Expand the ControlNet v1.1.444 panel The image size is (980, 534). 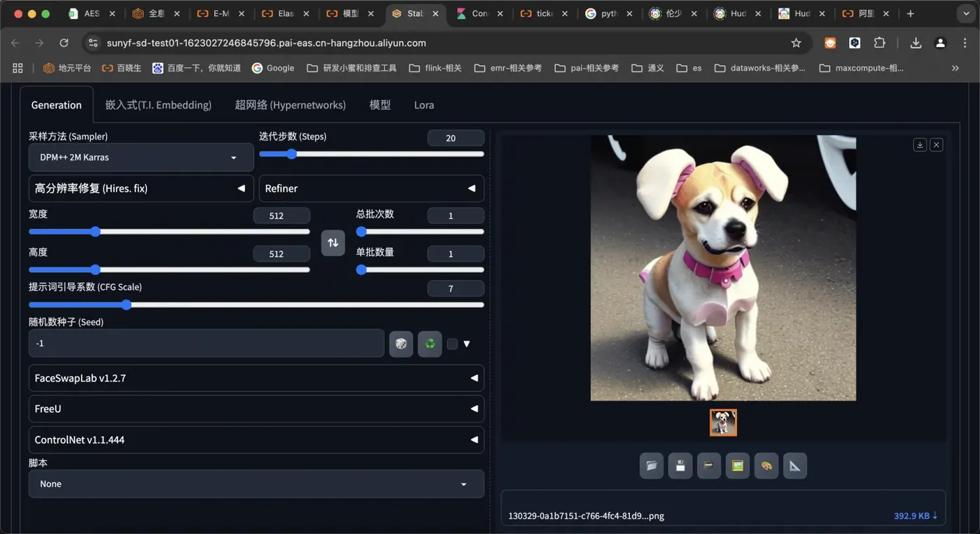(256, 440)
